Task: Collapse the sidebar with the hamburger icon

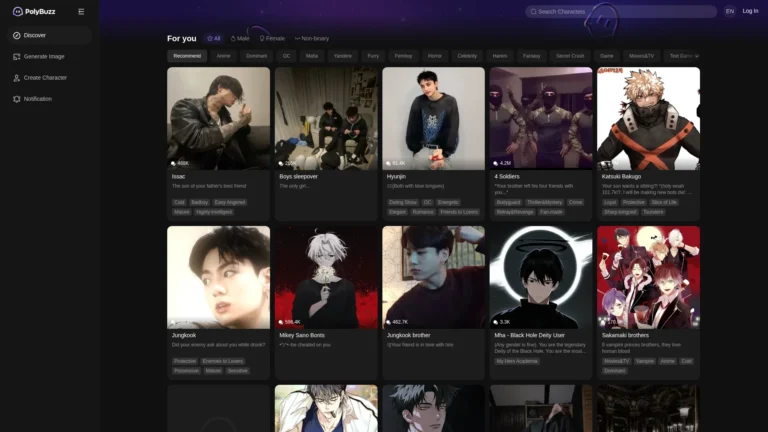Action: click(81, 11)
